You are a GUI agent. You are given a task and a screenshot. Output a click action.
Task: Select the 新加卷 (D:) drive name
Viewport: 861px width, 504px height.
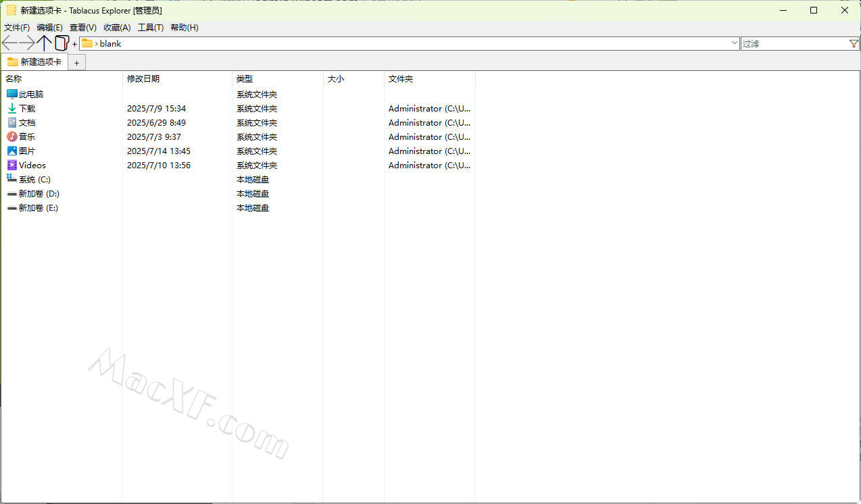click(x=39, y=194)
